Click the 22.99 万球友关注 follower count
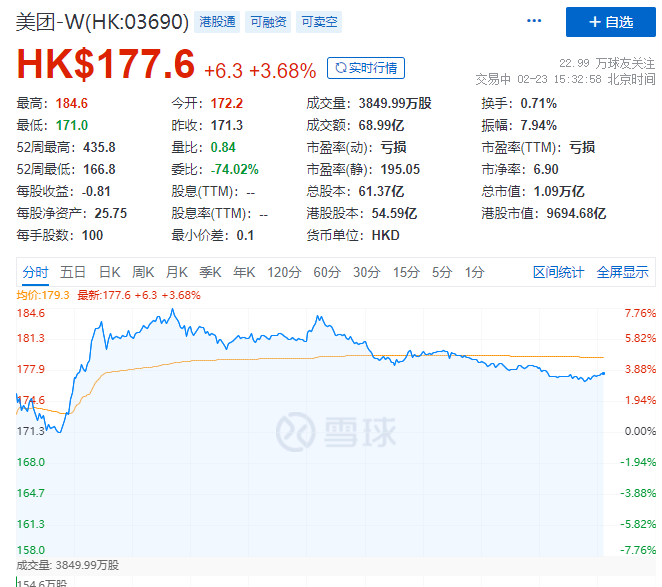 click(x=607, y=63)
